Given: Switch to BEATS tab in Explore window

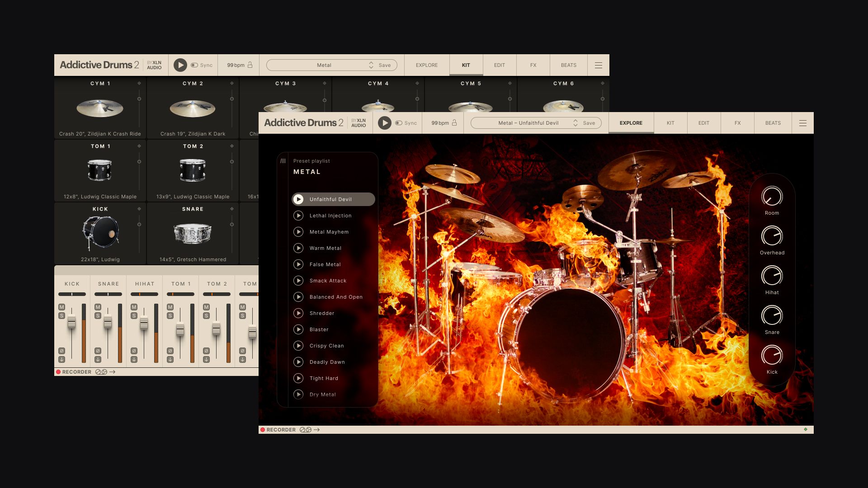Looking at the screenshot, I should click(773, 123).
